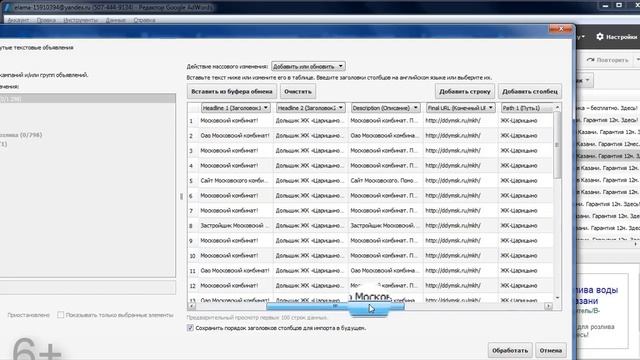
Task: Open the 'Инструменты' menu
Action: tap(80, 20)
